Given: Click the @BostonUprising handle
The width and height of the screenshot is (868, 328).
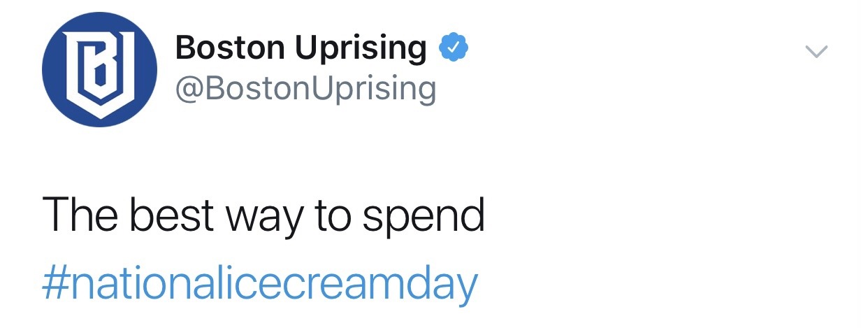Looking at the screenshot, I should coord(305,88).
